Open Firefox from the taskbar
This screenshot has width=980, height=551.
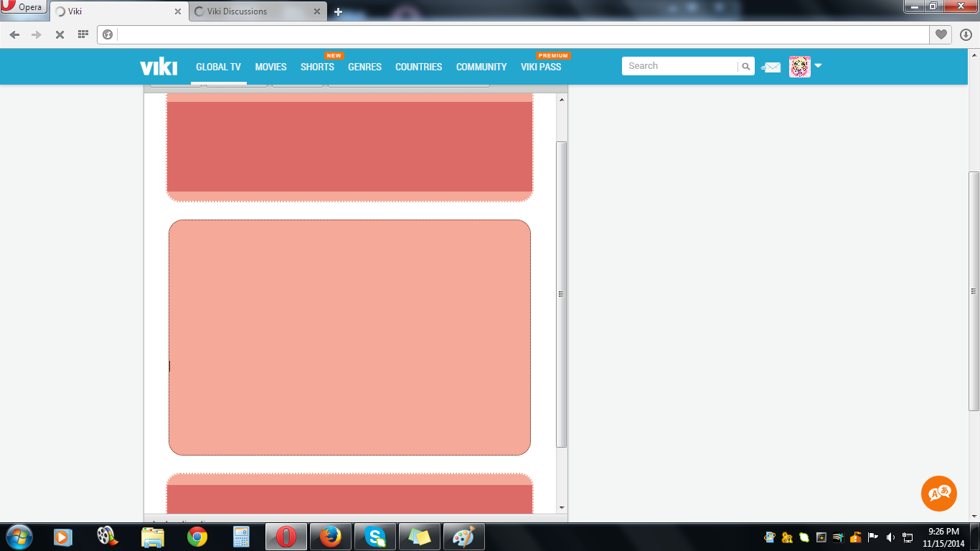pyautogui.click(x=331, y=537)
